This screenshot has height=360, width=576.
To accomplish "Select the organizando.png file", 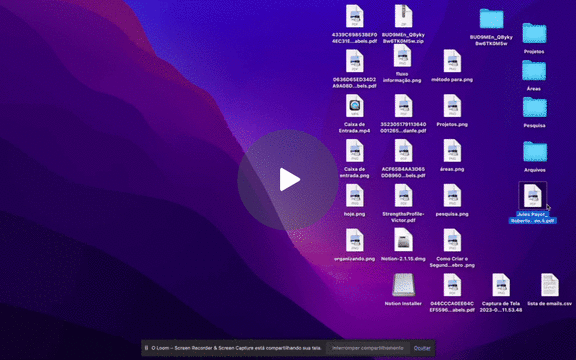I will 354,240.
